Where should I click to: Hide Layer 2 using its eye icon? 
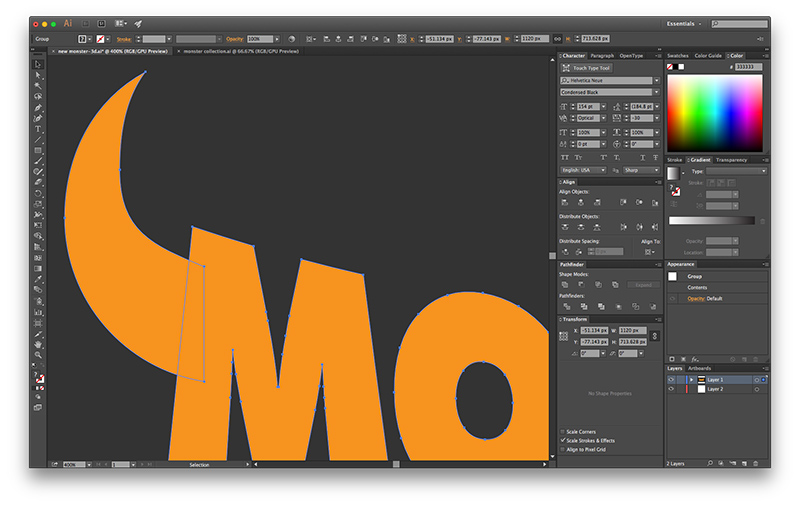(671, 389)
